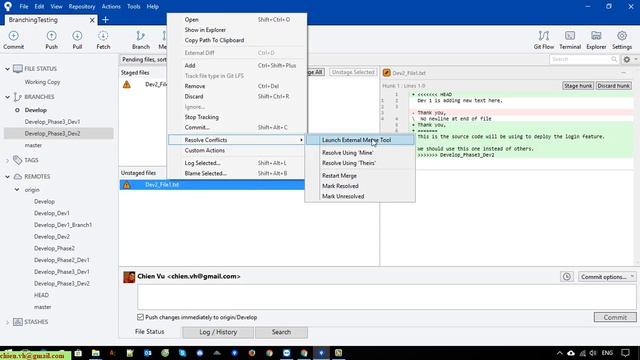Click the Commit button at bottom right
The width and height of the screenshot is (640, 360).
pos(615,317)
